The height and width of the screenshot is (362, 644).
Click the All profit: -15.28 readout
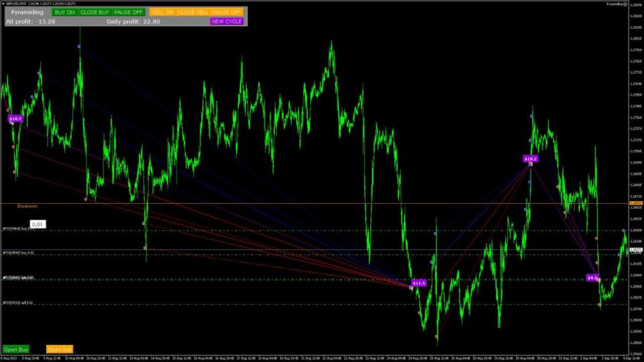(x=30, y=21)
